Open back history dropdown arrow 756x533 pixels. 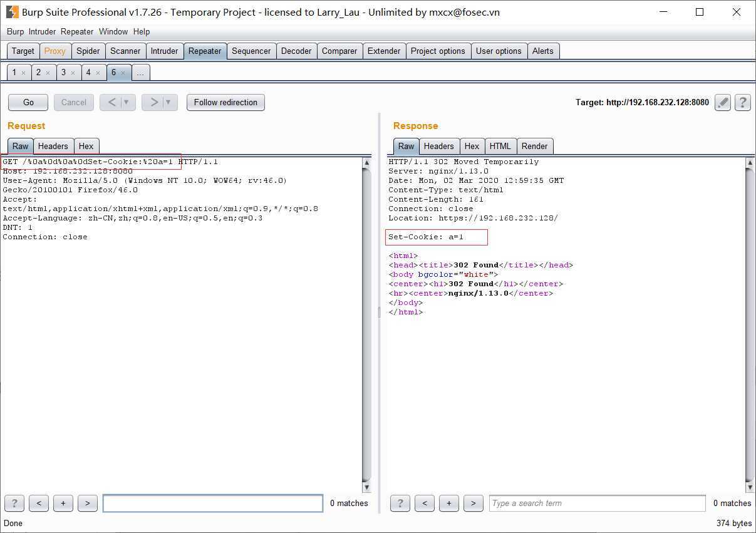127,102
